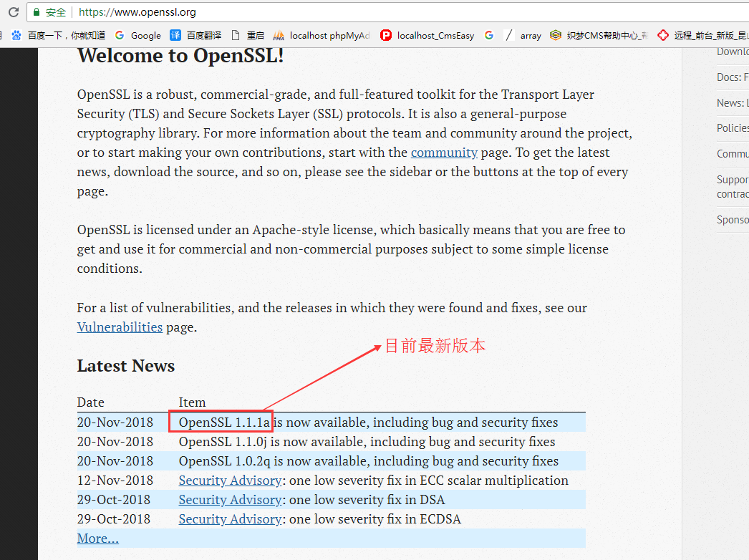This screenshot has height=560, width=749.
Task: Click the 12-Nov-2018 date cell
Action: (115, 481)
